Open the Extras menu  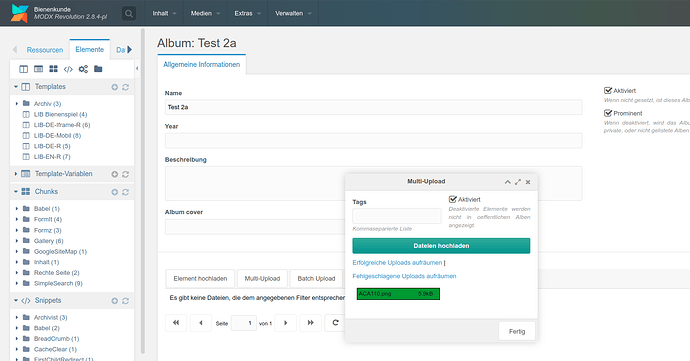[x=247, y=13]
